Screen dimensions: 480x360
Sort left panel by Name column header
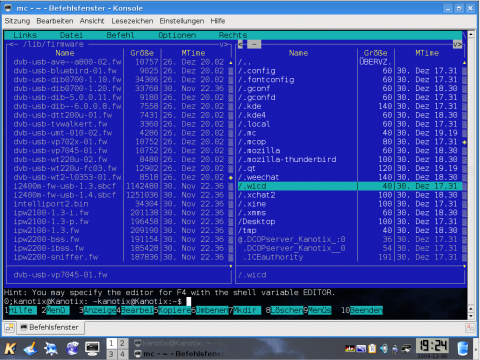click(x=65, y=53)
